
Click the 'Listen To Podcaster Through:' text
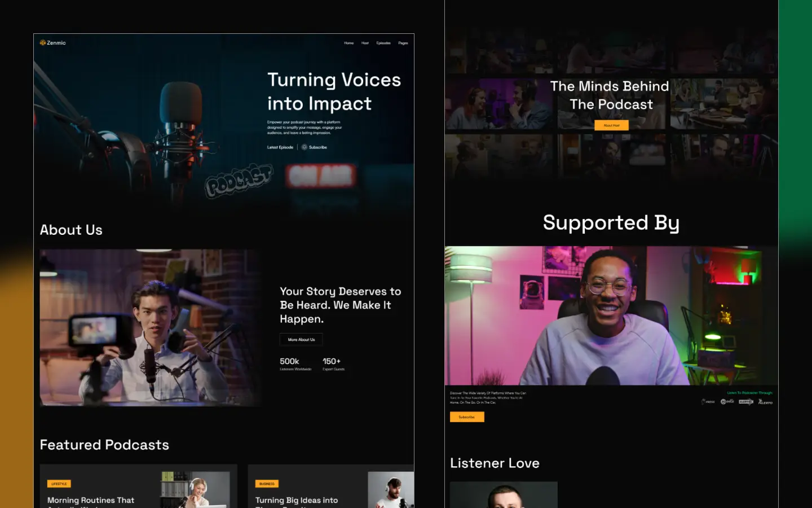click(750, 393)
